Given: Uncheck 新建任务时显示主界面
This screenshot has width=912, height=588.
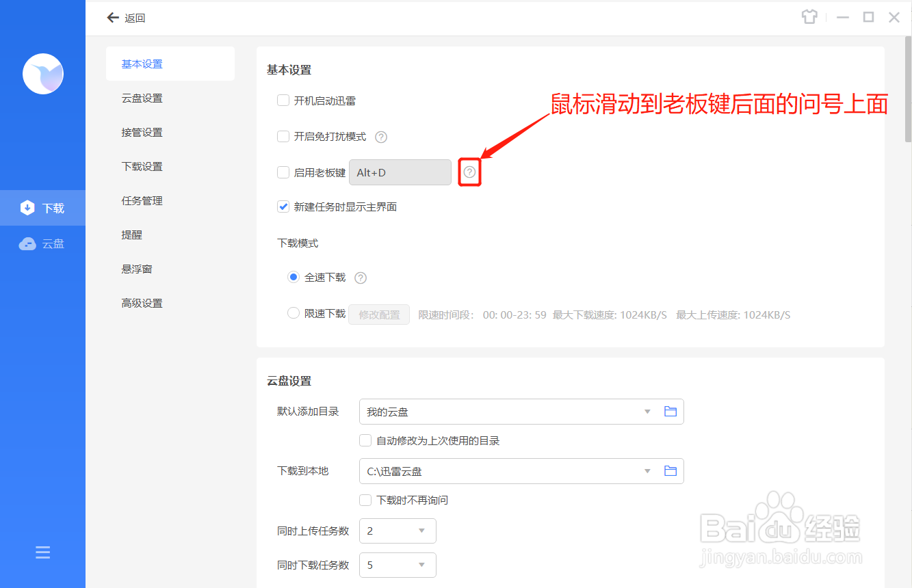Looking at the screenshot, I should 283,206.
